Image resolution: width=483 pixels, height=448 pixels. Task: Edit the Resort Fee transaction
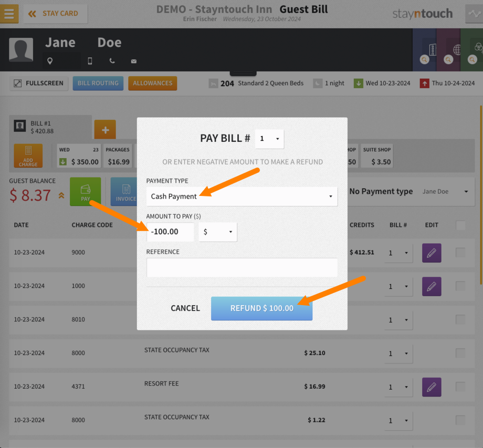click(x=432, y=387)
